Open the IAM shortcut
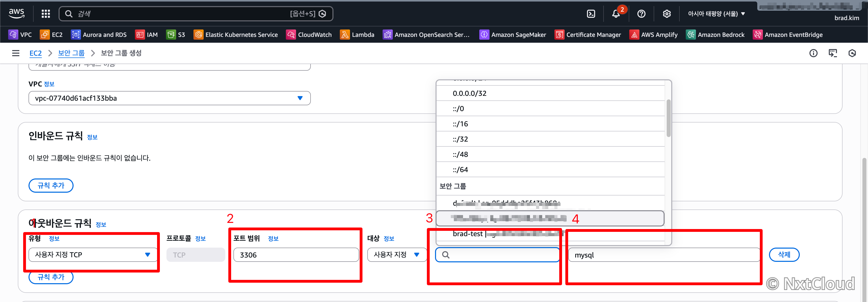This screenshot has width=868, height=302. [x=146, y=34]
